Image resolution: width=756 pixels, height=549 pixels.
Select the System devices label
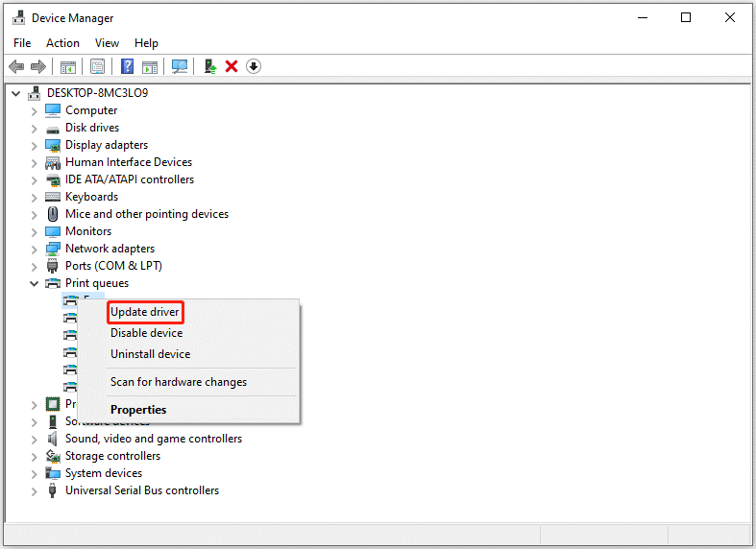(104, 473)
